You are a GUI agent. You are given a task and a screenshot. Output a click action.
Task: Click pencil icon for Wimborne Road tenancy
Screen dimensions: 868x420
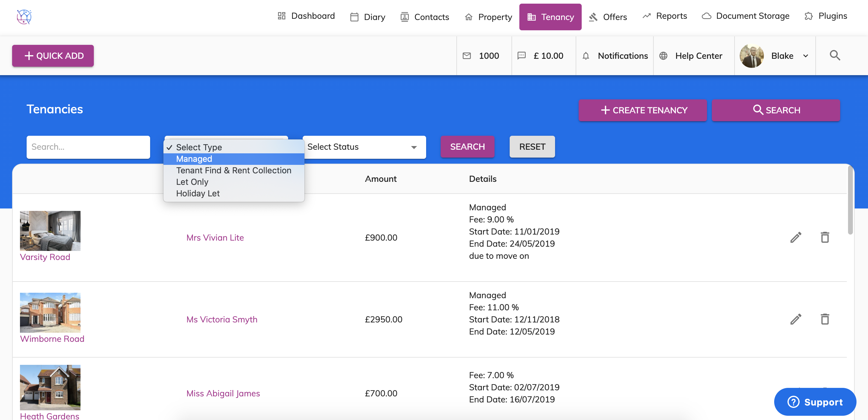796,319
